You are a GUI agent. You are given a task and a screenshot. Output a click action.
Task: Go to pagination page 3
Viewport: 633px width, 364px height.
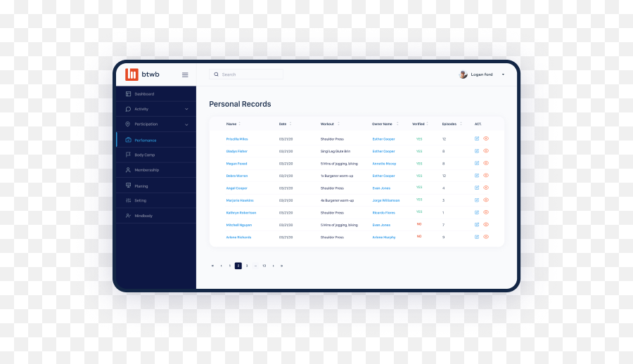[x=247, y=266]
